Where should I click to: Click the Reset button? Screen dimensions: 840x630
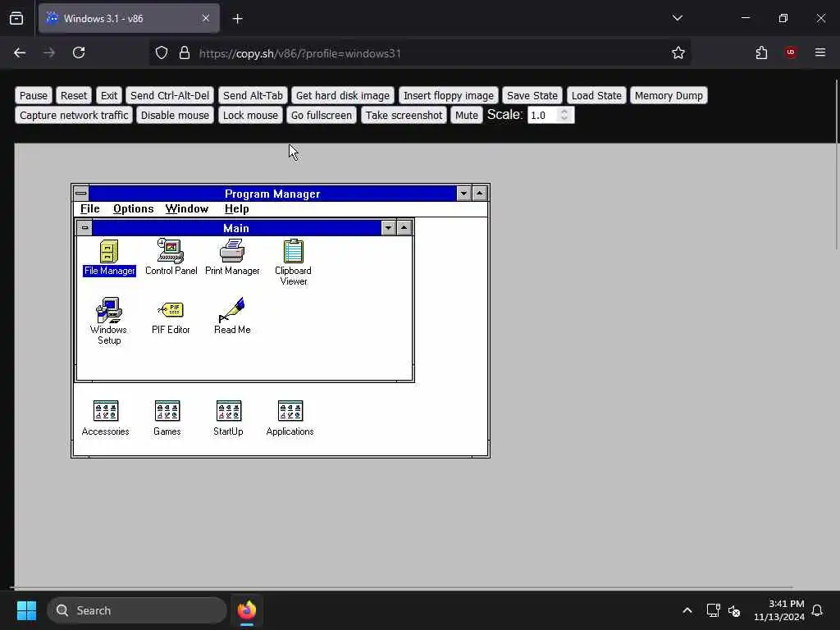click(73, 95)
